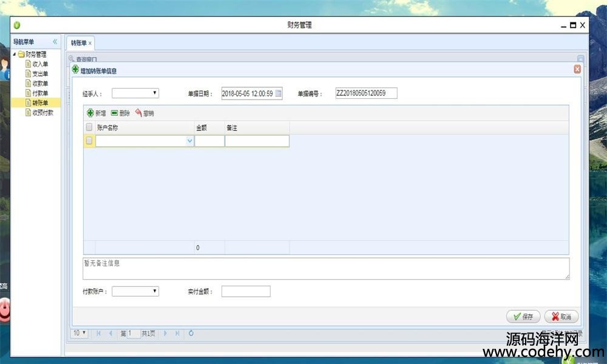Close the 增加转账单信息 dialog

[577, 70]
